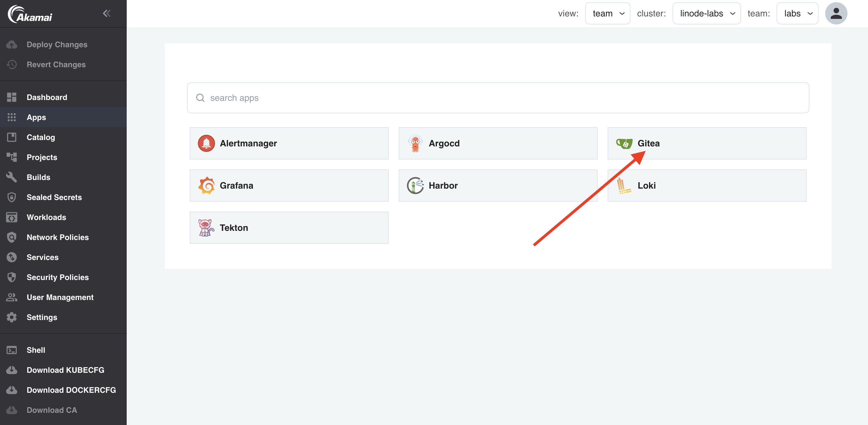The width and height of the screenshot is (868, 425).
Task: Go to Security Policies
Action: pyautogui.click(x=63, y=277)
